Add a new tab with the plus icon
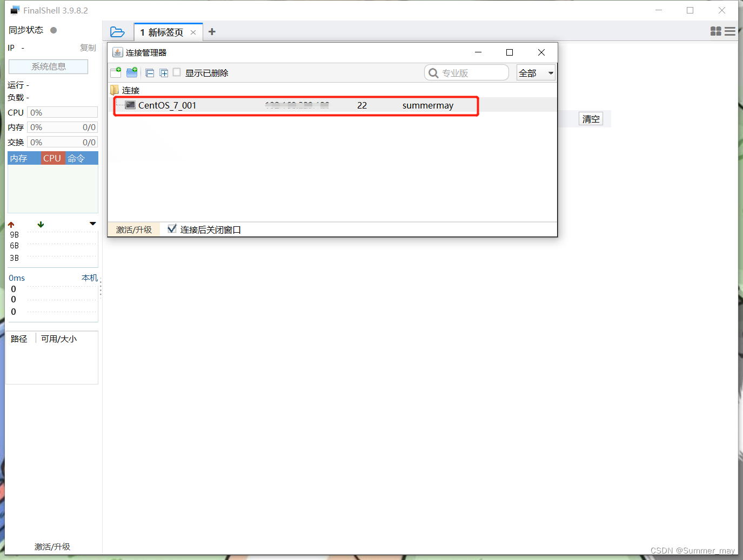 [x=212, y=32]
